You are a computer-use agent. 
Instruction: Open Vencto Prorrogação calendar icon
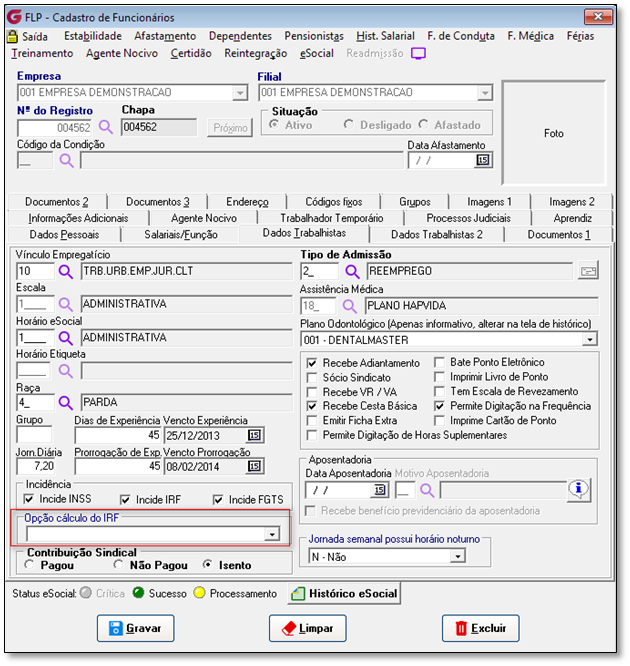(x=254, y=466)
